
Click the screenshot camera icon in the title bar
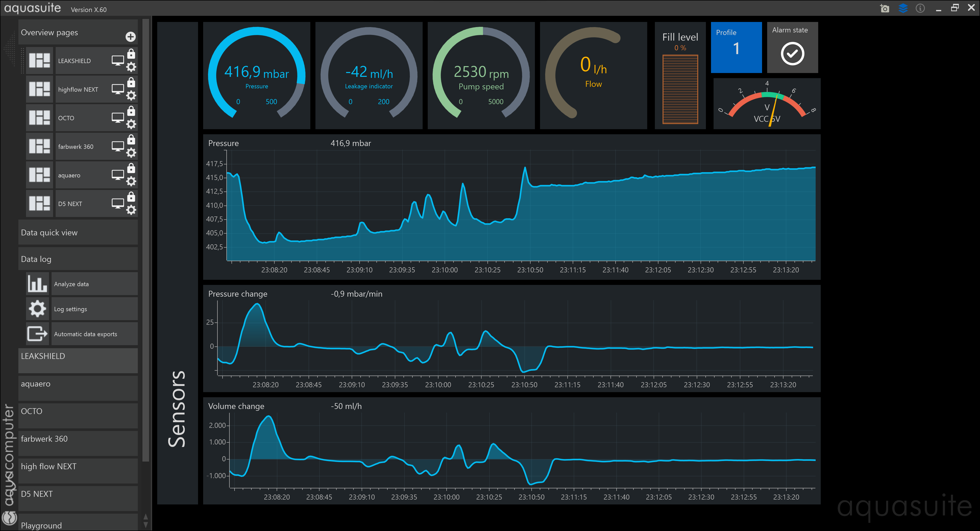[x=885, y=8]
